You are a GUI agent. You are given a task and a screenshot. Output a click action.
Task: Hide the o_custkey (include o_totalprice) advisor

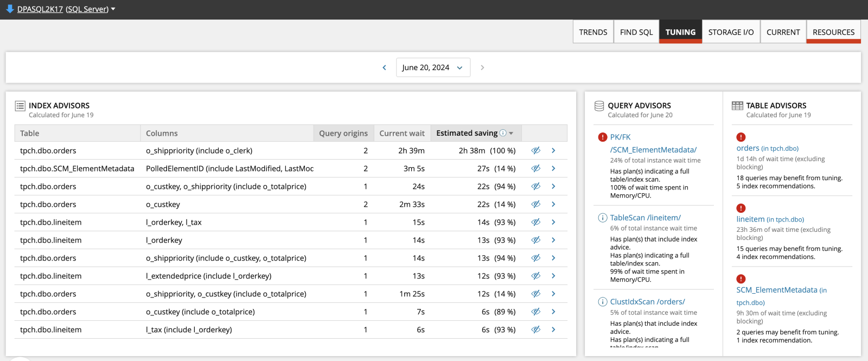click(535, 312)
